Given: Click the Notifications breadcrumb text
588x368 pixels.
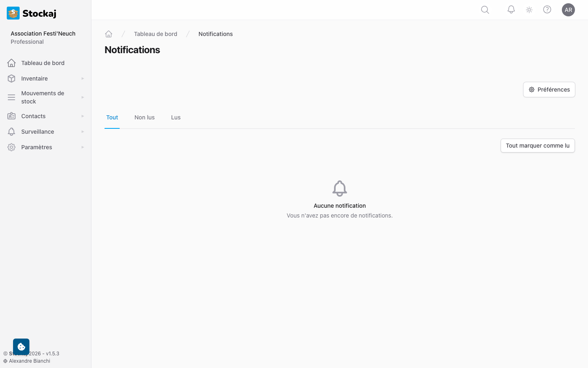Looking at the screenshot, I should 216,34.
